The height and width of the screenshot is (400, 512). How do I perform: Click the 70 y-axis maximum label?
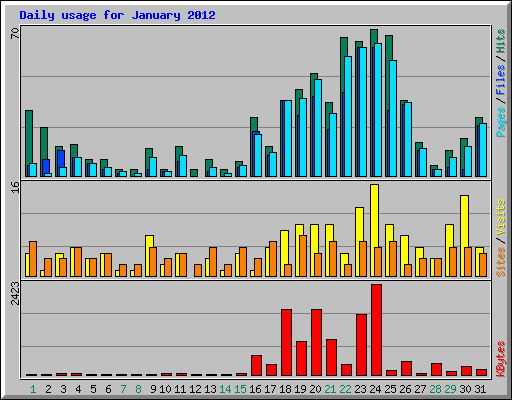(x=15, y=33)
